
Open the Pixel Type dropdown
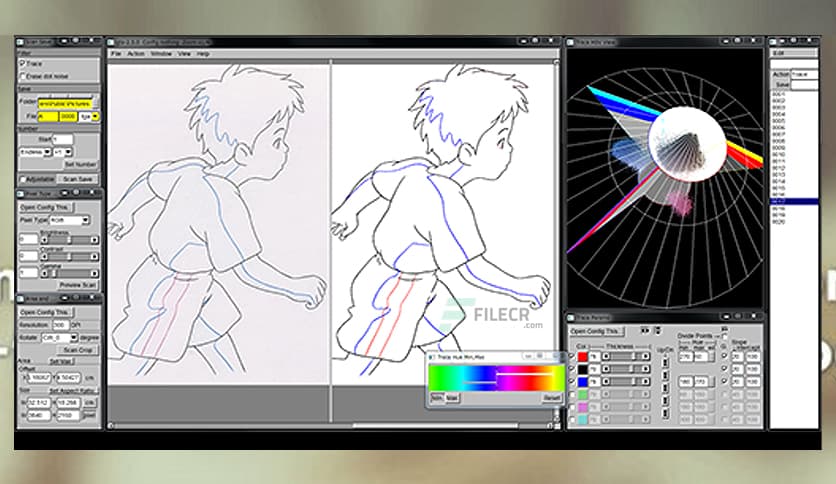coord(69,220)
